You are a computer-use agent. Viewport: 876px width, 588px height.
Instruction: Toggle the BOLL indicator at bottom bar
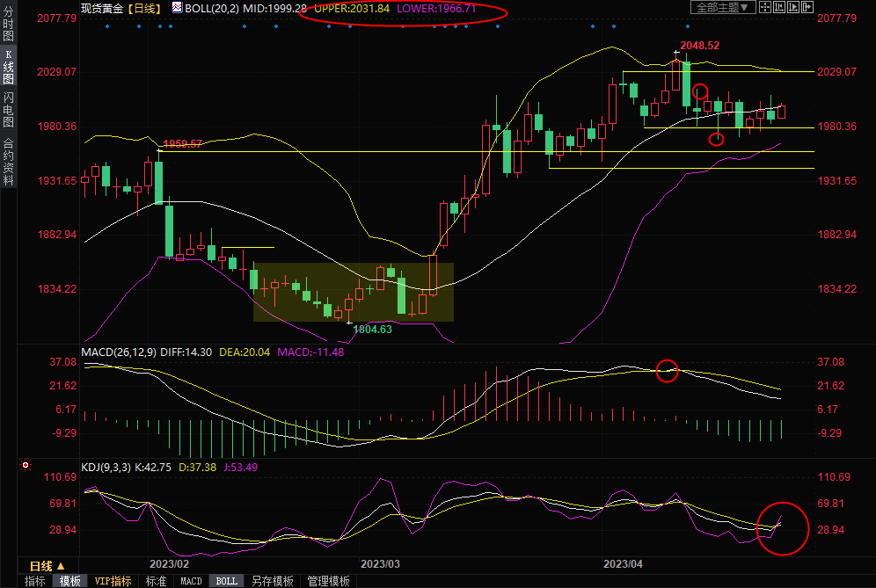226,581
